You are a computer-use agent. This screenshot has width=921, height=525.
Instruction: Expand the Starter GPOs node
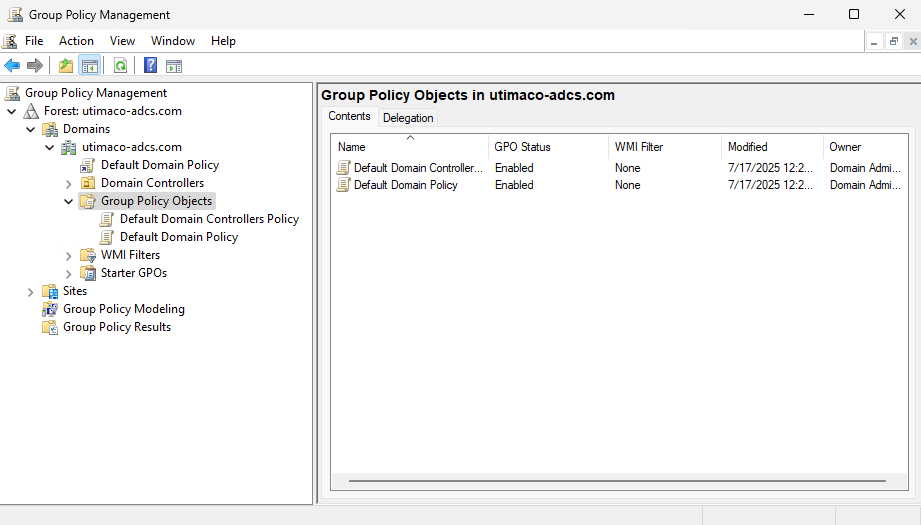point(69,273)
